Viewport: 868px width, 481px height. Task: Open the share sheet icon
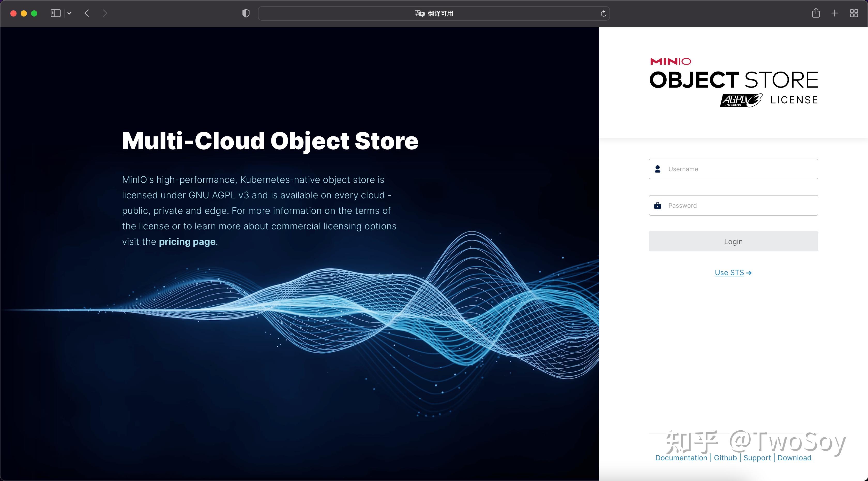click(x=816, y=13)
